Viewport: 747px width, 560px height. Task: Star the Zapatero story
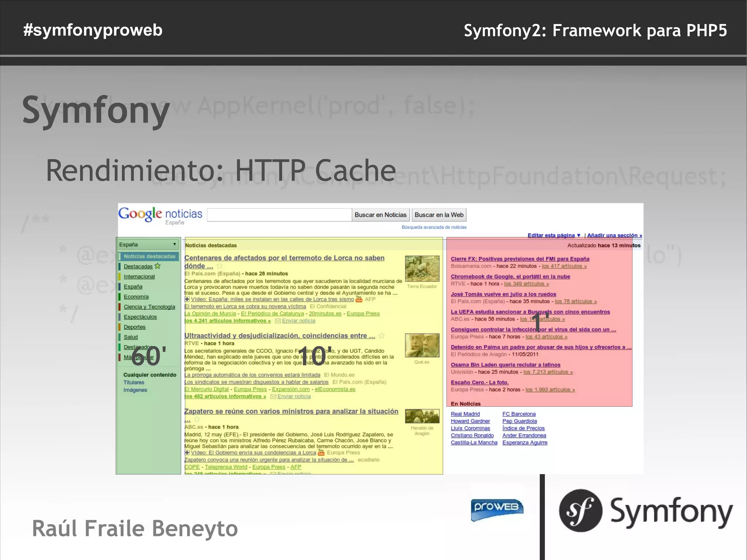[197, 419]
